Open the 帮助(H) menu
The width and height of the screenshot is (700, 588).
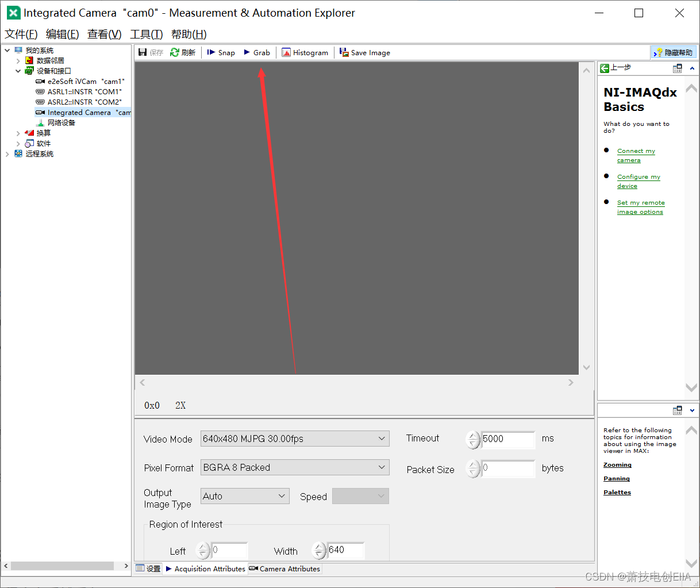(x=189, y=34)
